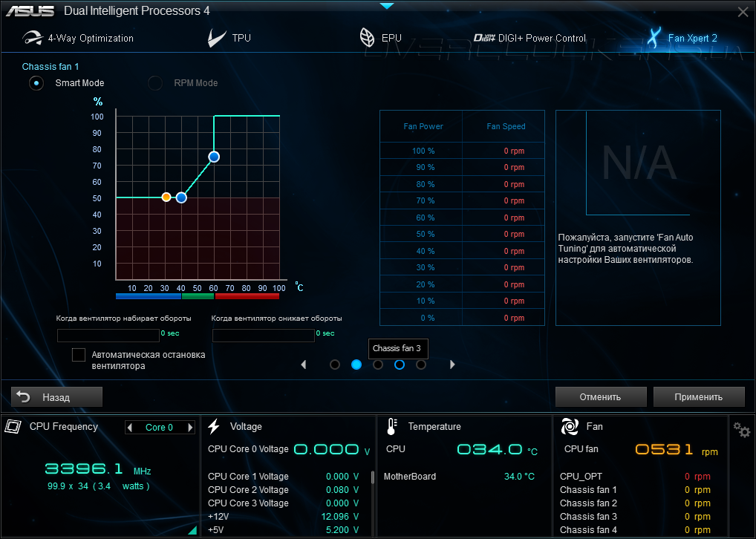Go to next fan with right arrow
Screen dimensions: 756x539
click(452, 365)
